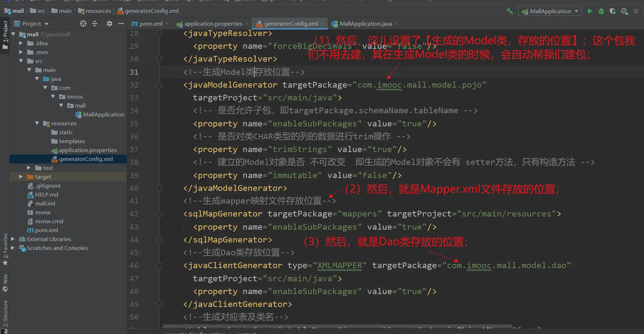Click the Run with Profiler icon

tap(624, 11)
